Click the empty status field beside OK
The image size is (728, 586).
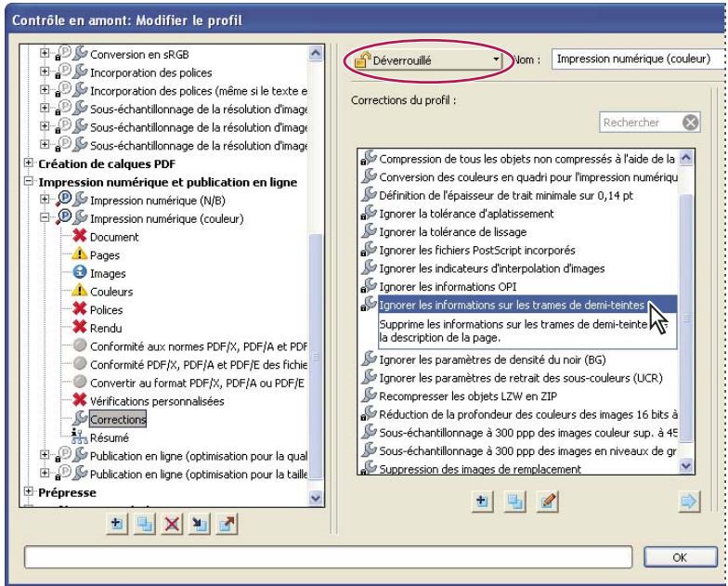tap(329, 557)
